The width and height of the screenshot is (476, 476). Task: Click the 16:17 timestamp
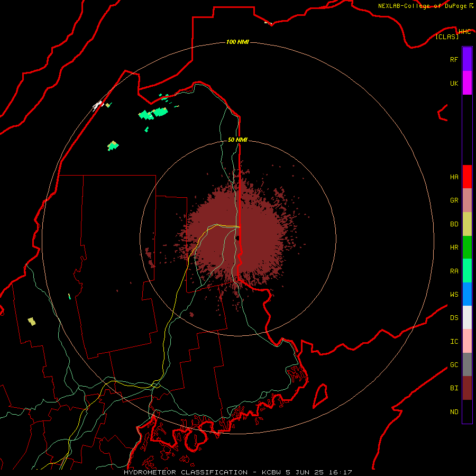coord(340,472)
